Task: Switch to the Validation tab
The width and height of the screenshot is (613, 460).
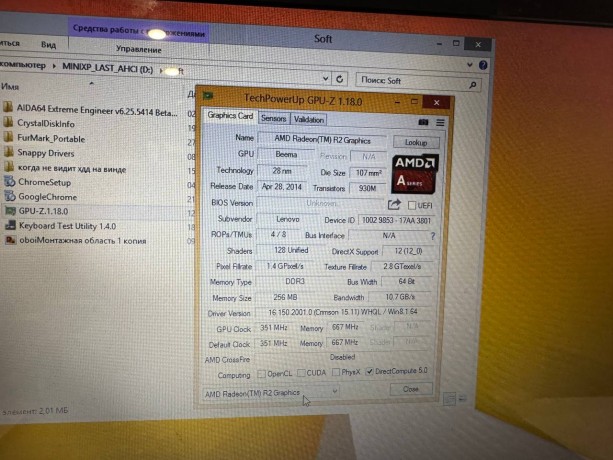Action: 309,119
